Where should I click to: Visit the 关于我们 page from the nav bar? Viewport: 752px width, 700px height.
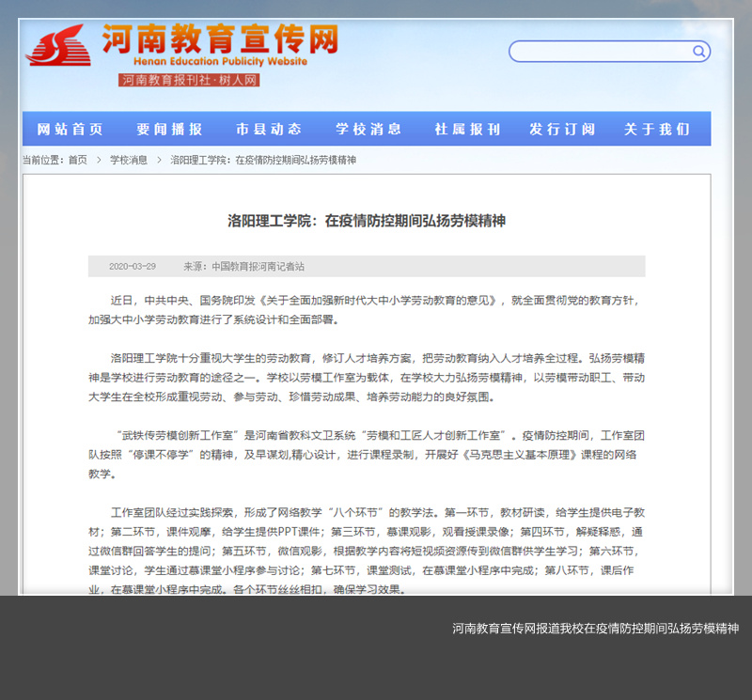click(x=657, y=130)
